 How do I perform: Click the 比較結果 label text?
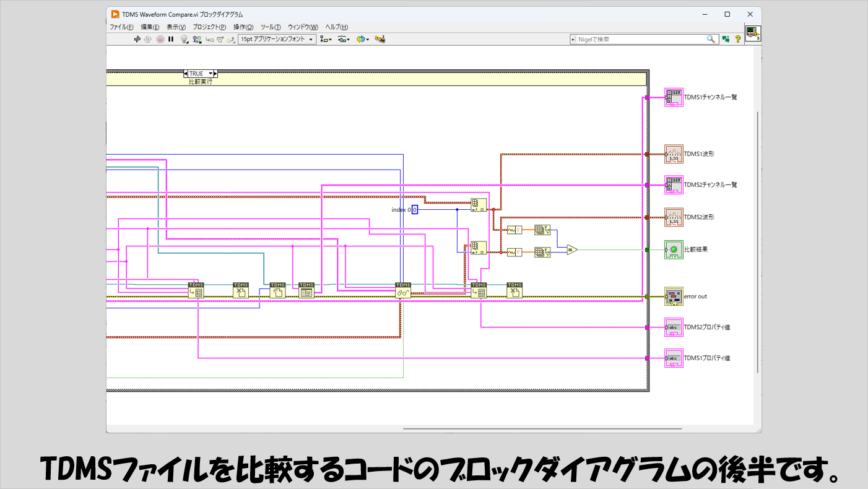[696, 249]
